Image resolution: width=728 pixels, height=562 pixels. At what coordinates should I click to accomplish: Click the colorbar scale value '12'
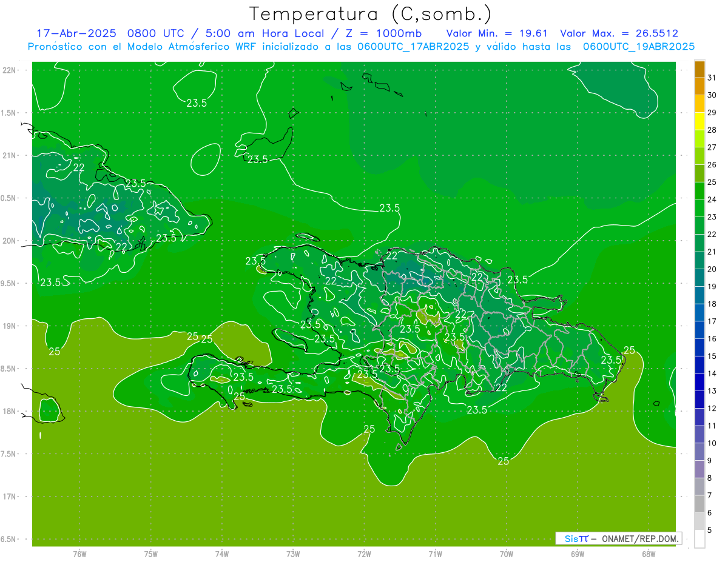click(x=712, y=409)
